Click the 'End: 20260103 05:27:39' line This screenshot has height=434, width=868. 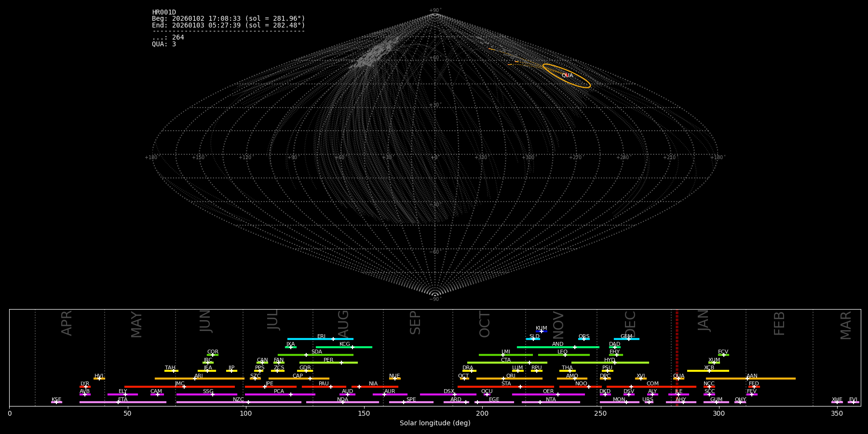[228, 25]
